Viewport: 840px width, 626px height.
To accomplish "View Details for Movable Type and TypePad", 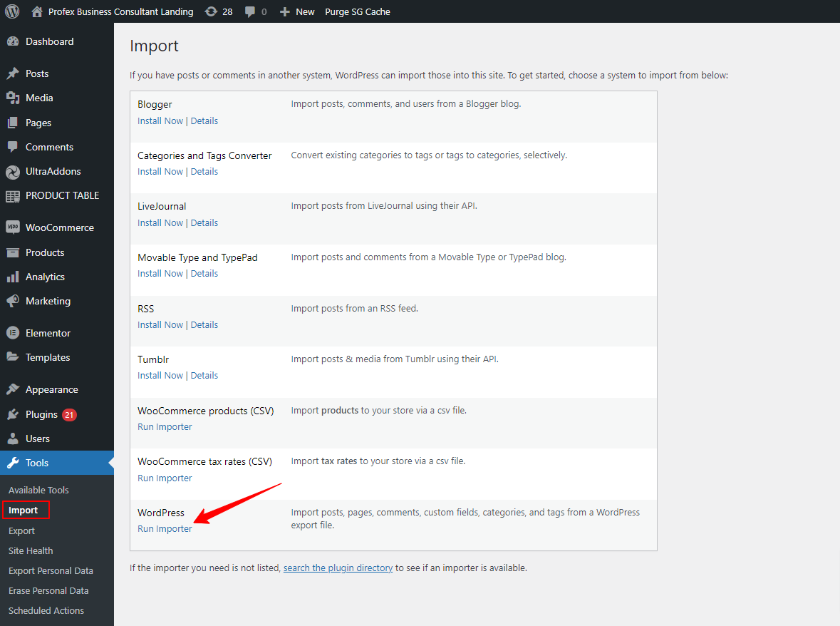I will pyautogui.click(x=204, y=273).
